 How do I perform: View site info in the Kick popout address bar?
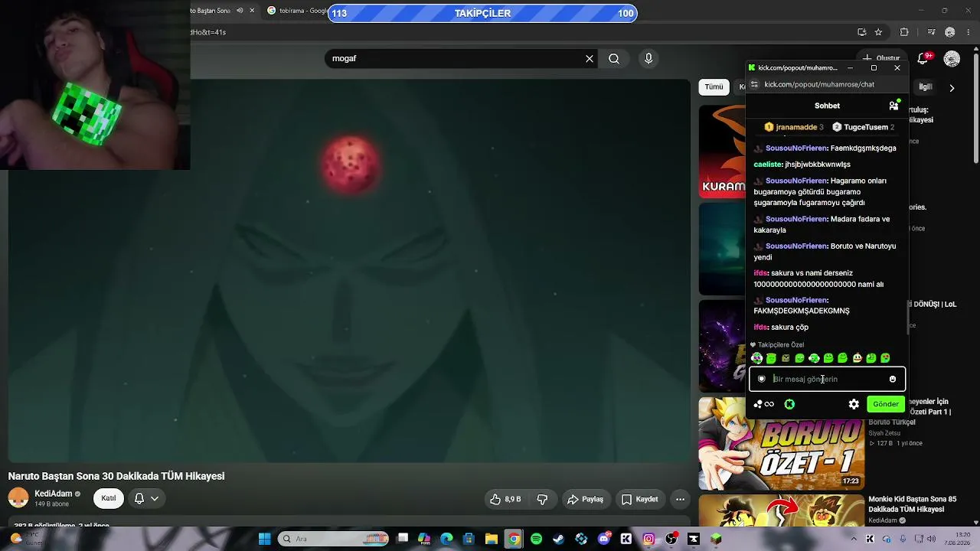tap(754, 84)
